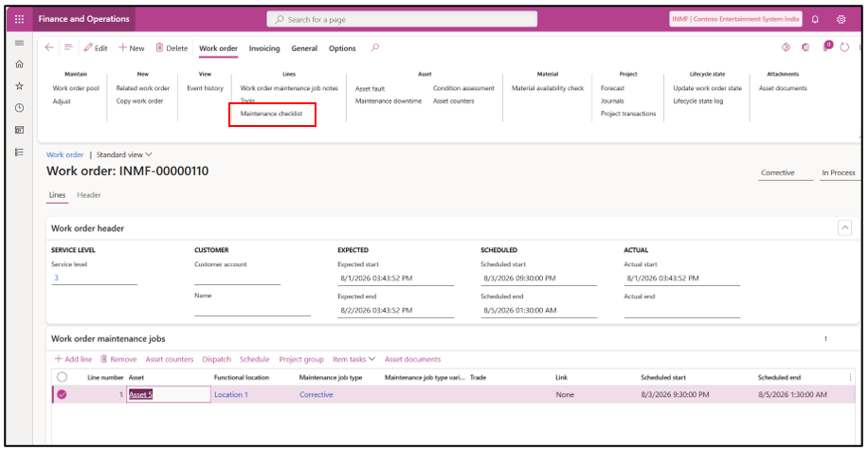
Task: Create New work order
Action: 131,48
